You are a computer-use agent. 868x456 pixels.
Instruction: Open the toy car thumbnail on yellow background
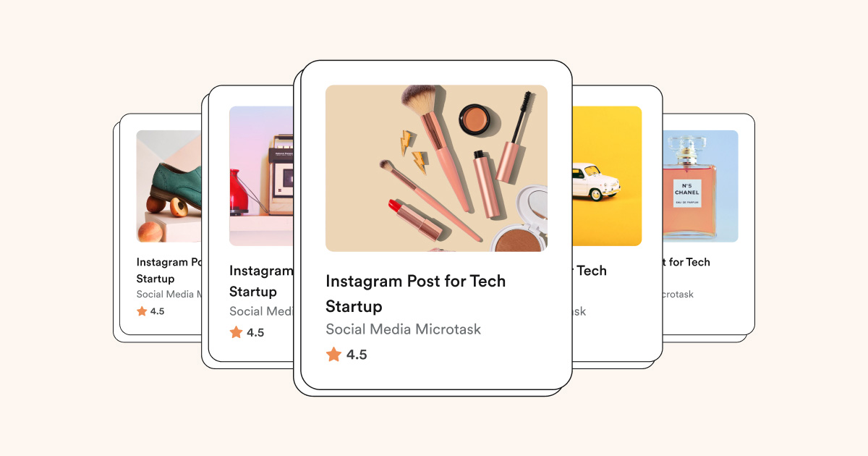click(x=607, y=176)
